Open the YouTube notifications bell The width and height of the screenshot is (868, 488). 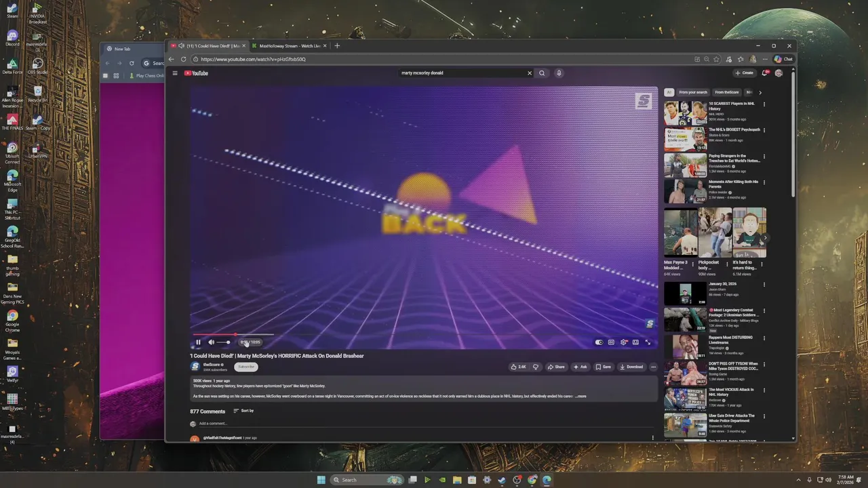point(765,73)
